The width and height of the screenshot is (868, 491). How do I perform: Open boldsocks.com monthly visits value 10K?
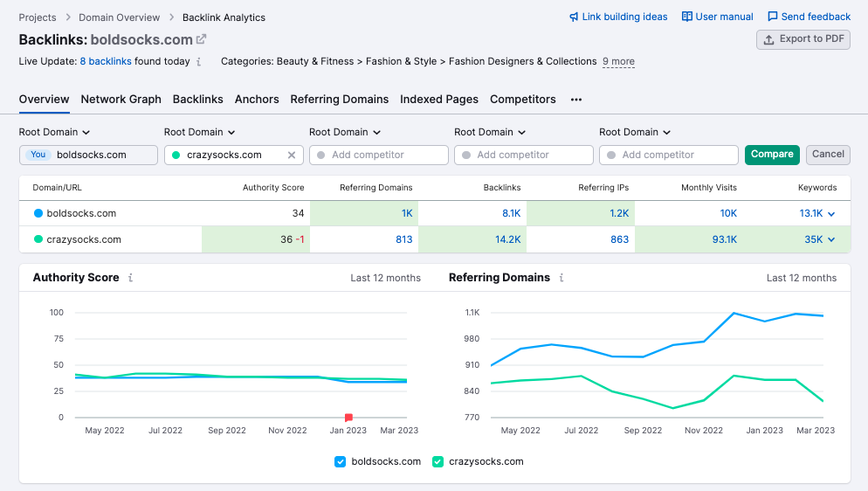click(728, 213)
